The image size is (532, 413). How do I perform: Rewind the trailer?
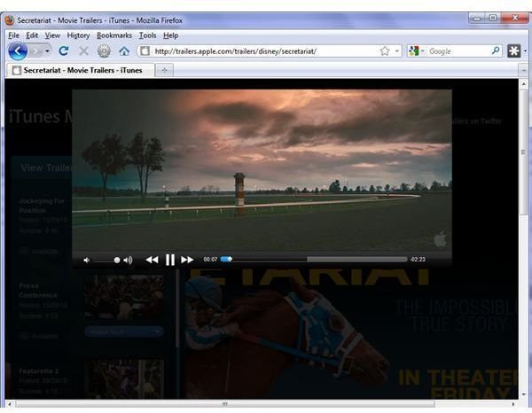[152, 260]
